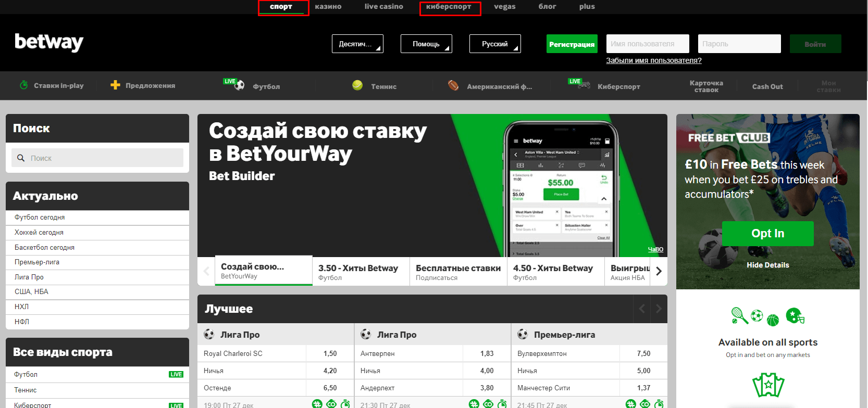Click the American football icon
This screenshot has height=408, width=868.
[x=453, y=85]
